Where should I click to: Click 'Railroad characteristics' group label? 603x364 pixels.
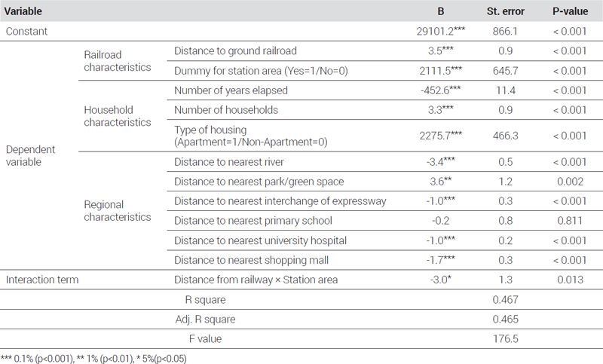pos(118,61)
